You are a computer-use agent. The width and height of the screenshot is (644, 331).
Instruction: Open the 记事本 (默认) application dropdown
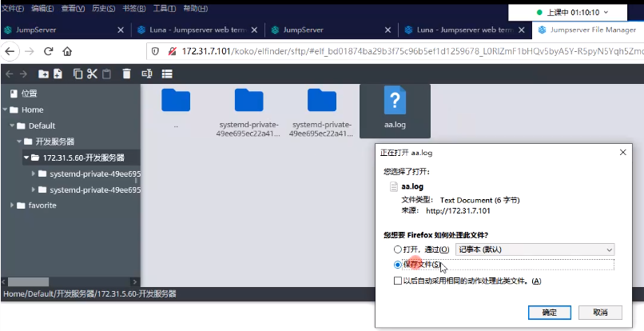coord(535,249)
